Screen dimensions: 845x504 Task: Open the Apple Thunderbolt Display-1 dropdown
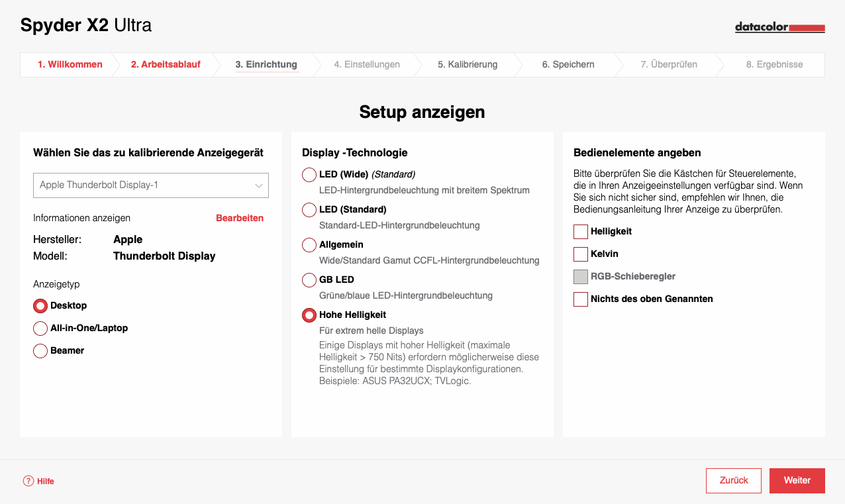[151, 185]
